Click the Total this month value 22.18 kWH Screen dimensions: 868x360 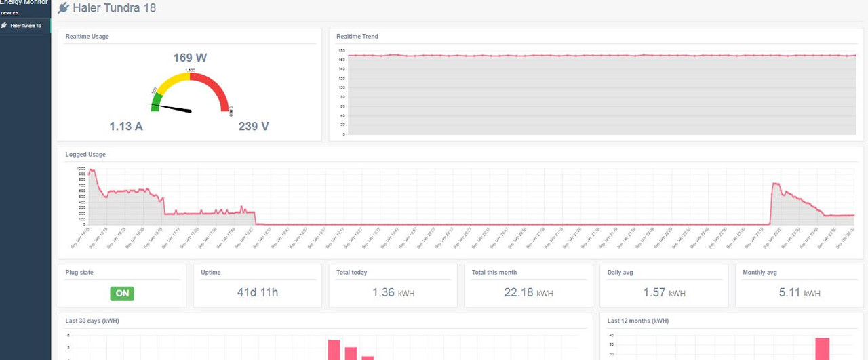[529, 293]
